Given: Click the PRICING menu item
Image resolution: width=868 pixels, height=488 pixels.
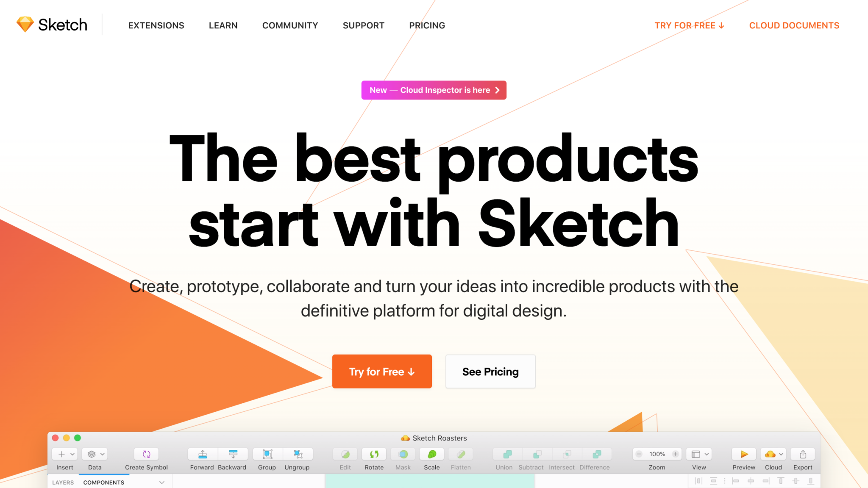Looking at the screenshot, I should [427, 25].
